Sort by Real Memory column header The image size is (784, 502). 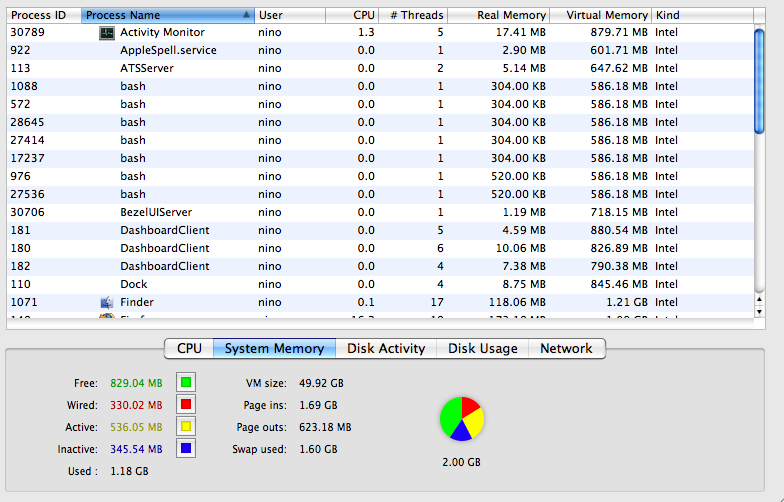click(498, 15)
